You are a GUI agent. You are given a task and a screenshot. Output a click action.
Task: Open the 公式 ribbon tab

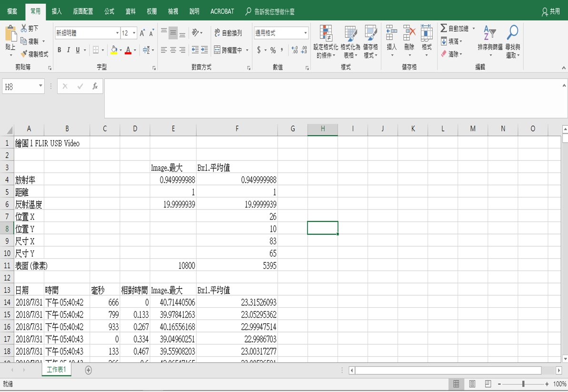coord(109,11)
